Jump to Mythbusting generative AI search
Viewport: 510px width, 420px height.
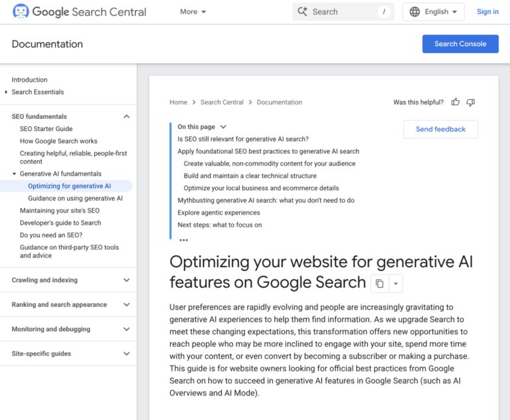266,200
